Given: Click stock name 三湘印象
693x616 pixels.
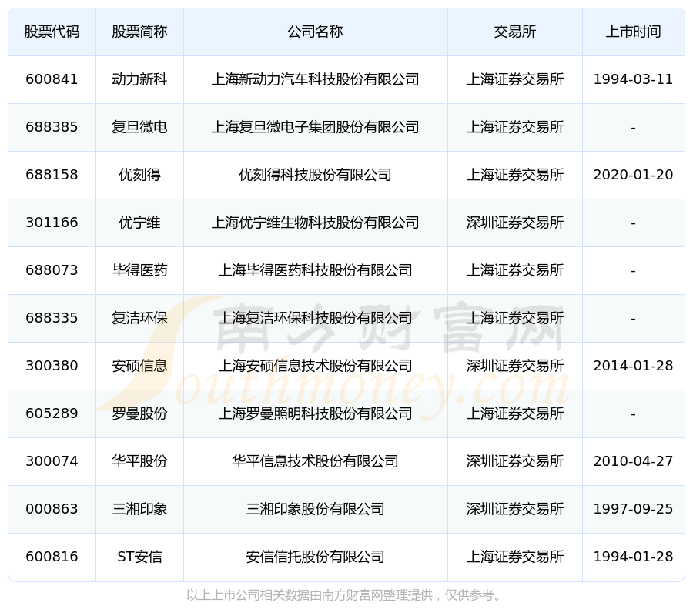Looking at the screenshot, I should 139,509.
